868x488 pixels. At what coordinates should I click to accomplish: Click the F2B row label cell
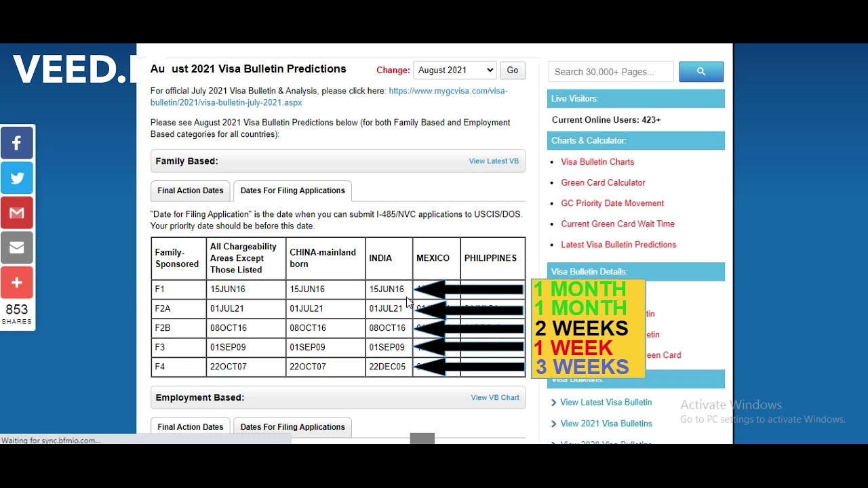click(179, 328)
